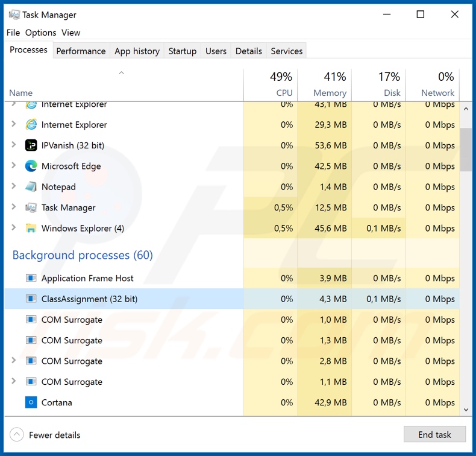Expand the Task Manager process row
476x456 pixels.
(x=13, y=207)
